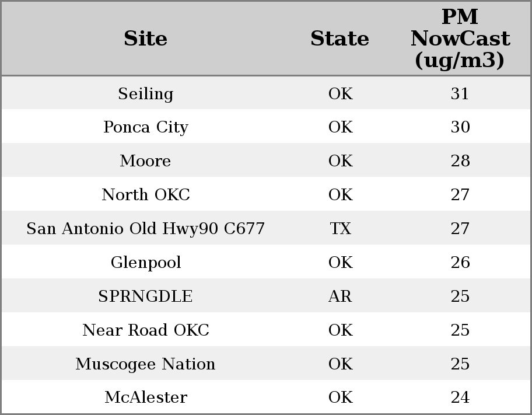
Task: Click the Near Road OKC site name
Action: tap(145, 330)
